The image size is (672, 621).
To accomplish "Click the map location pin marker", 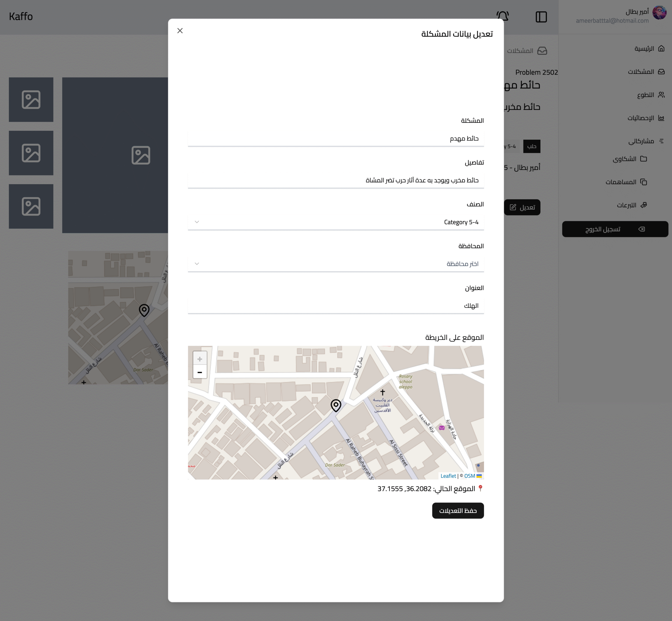I will tap(335, 405).
